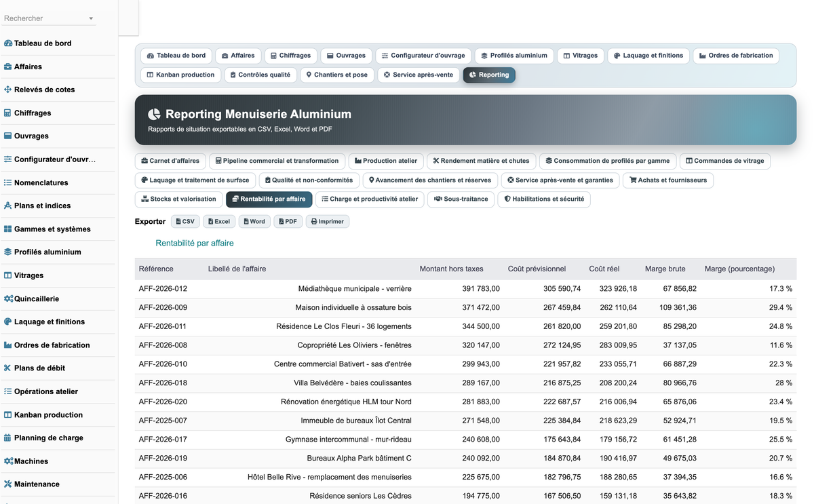Show Rendement matière et chutes report
Viewport: 814px width, 504px height.
coord(481,161)
